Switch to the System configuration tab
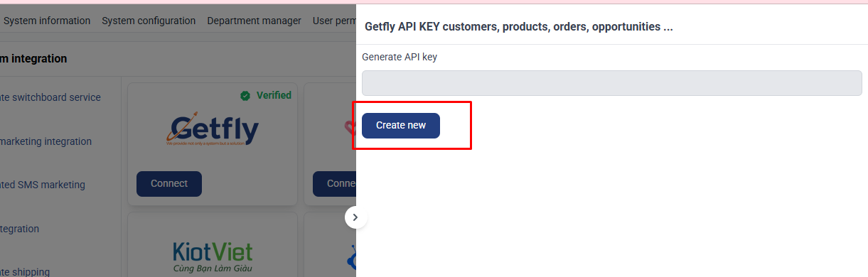Screen dimensions: 868x277 coord(149,21)
